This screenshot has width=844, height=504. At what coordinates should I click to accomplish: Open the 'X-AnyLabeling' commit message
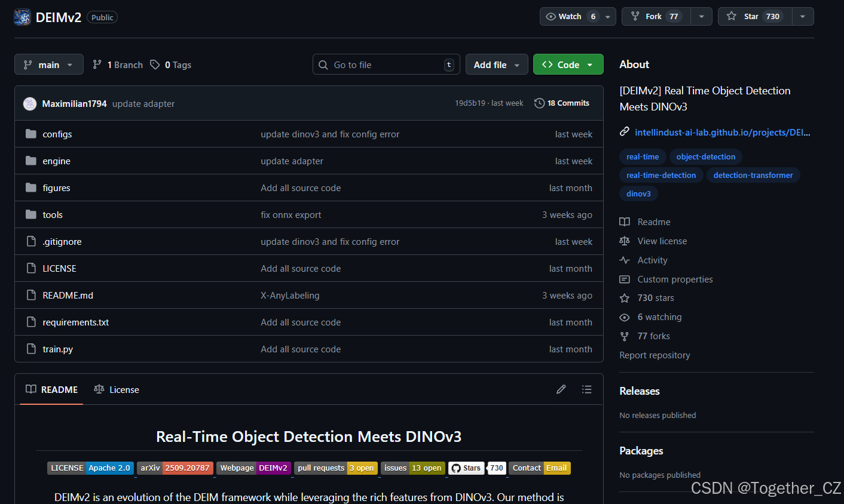coord(290,296)
